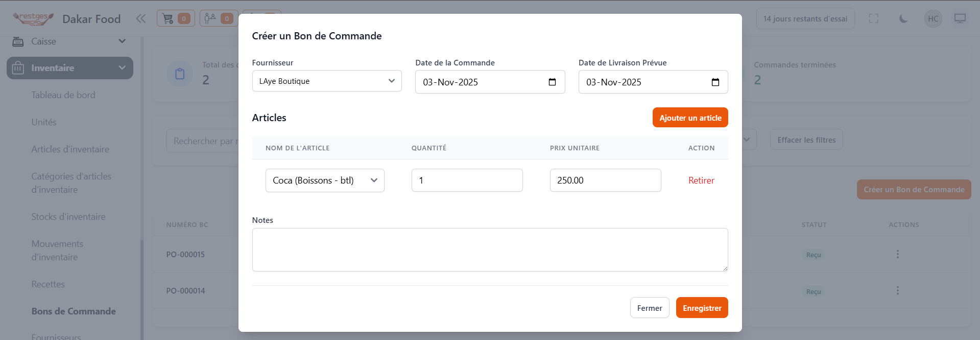Toggle dark mode moon icon

(x=903, y=19)
